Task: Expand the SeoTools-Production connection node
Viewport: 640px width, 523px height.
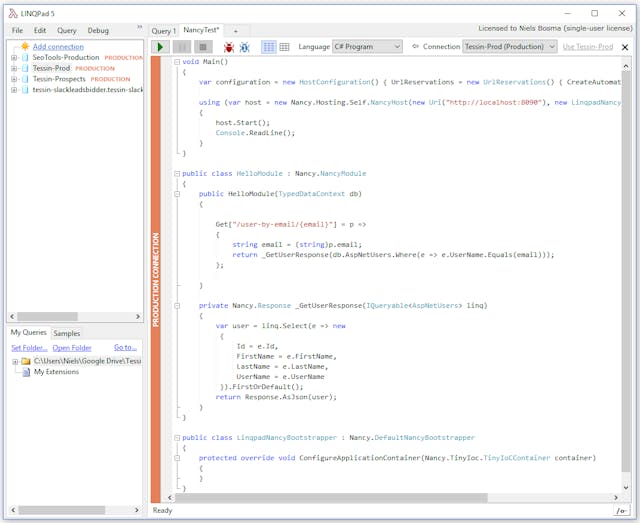Action: tap(14, 58)
